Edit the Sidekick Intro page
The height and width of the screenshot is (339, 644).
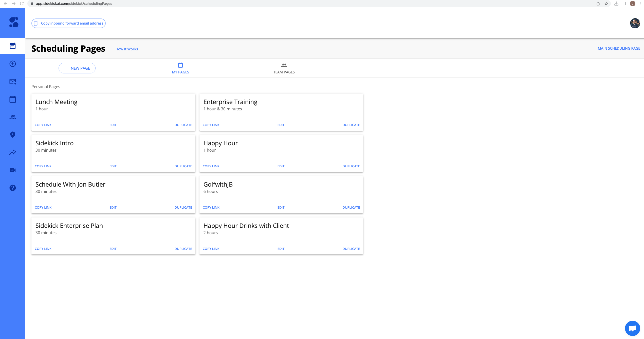[x=113, y=166]
